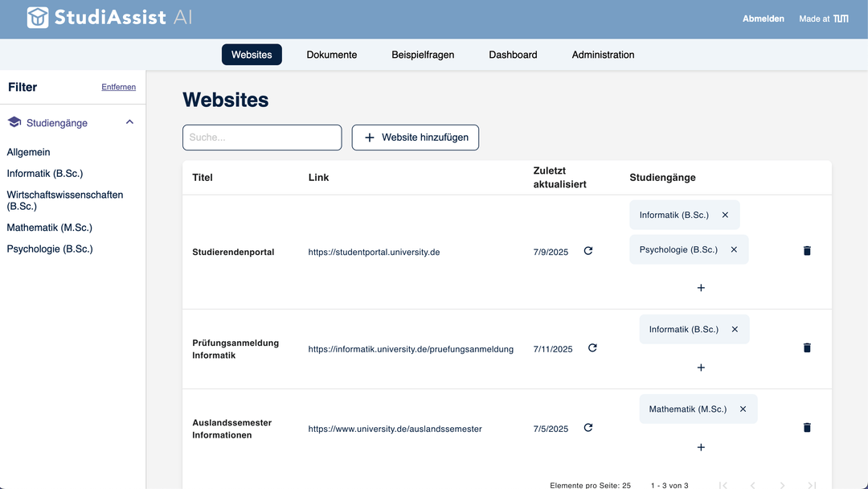Remove the Mathematik (M.Sc.) tag from Auslandssemester Informationen

[x=743, y=409]
